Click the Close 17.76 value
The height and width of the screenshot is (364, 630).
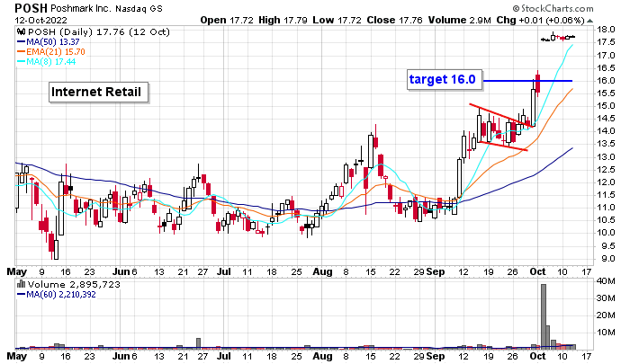(394, 20)
